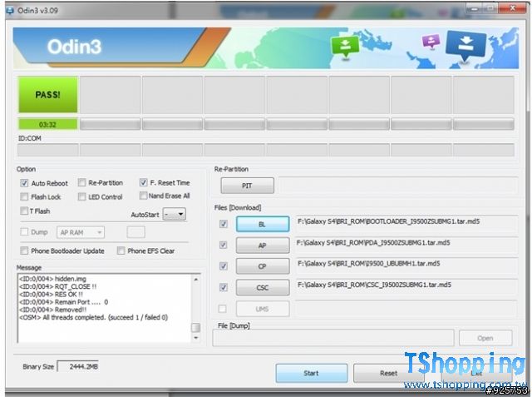
Task: Click the UMS file button
Action: click(263, 309)
